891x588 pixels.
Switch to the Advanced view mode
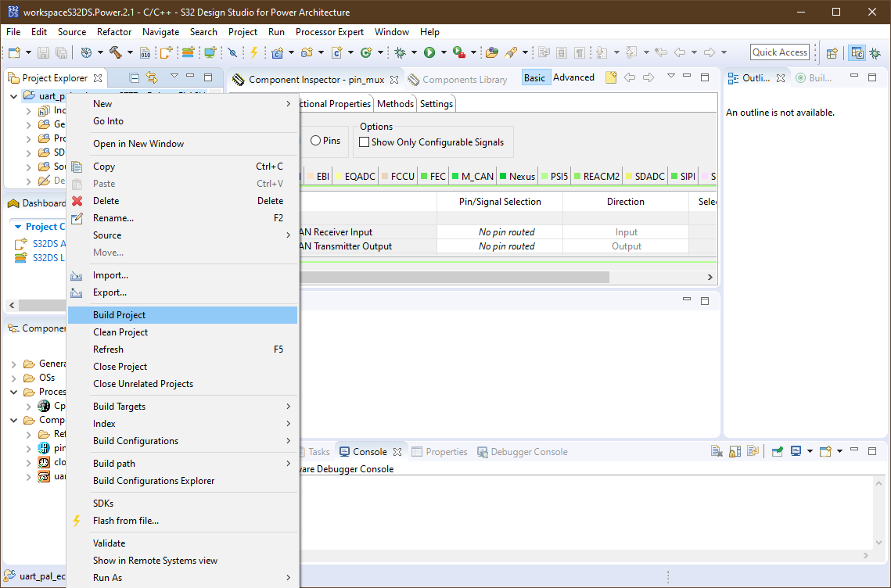click(x=573, y=77)
